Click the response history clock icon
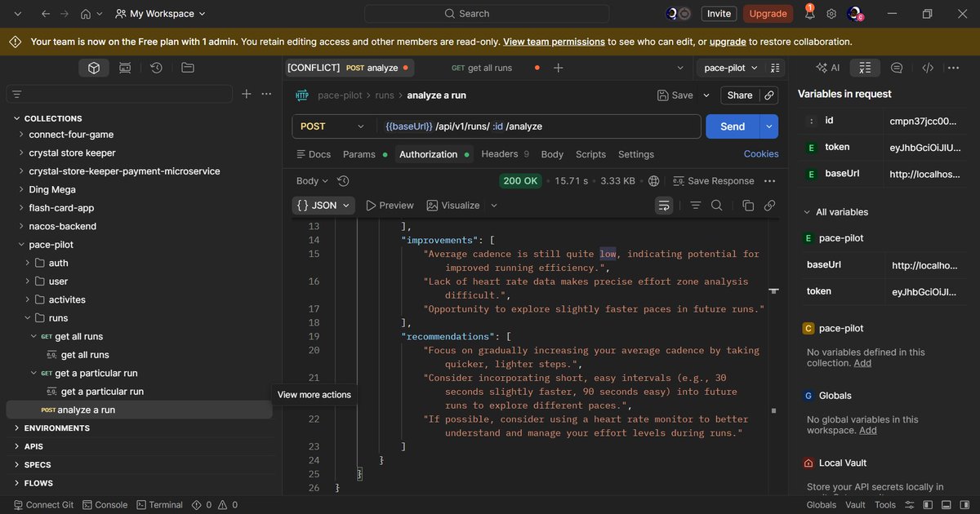This screenshot has height=514, width=980. (x=343, y=181)
